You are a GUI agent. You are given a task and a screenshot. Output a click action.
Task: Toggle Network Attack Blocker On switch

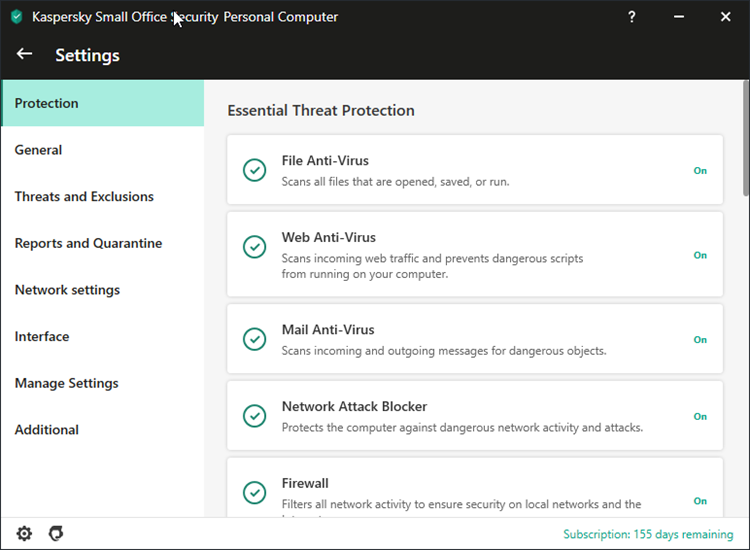click(x=700, y=417)
